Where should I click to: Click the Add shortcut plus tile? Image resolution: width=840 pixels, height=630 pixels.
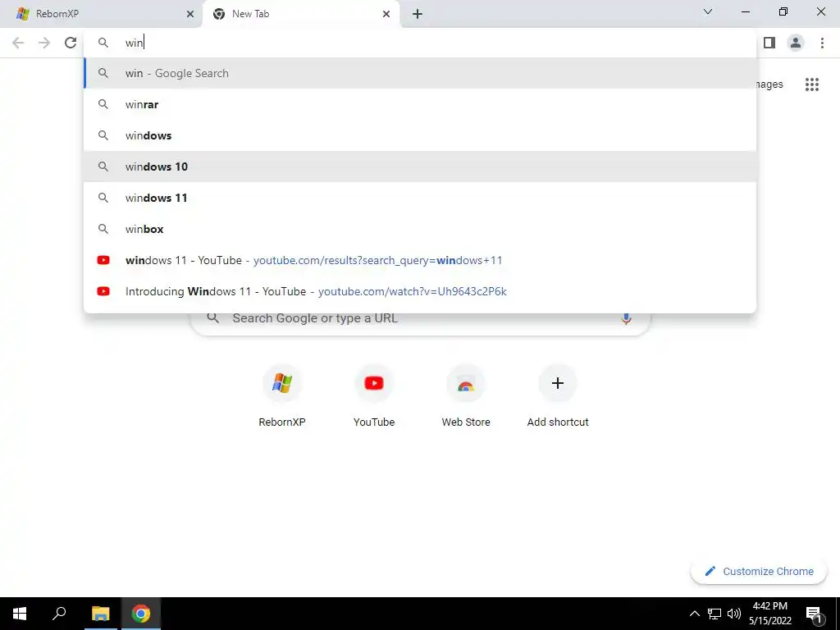(x=558, y=395)
